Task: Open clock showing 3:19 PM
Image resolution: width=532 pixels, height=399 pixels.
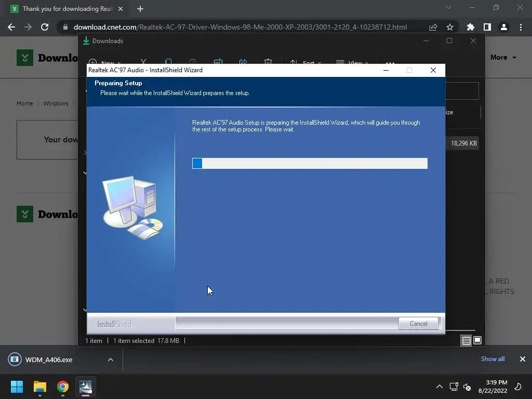Action: click(493, 387)
